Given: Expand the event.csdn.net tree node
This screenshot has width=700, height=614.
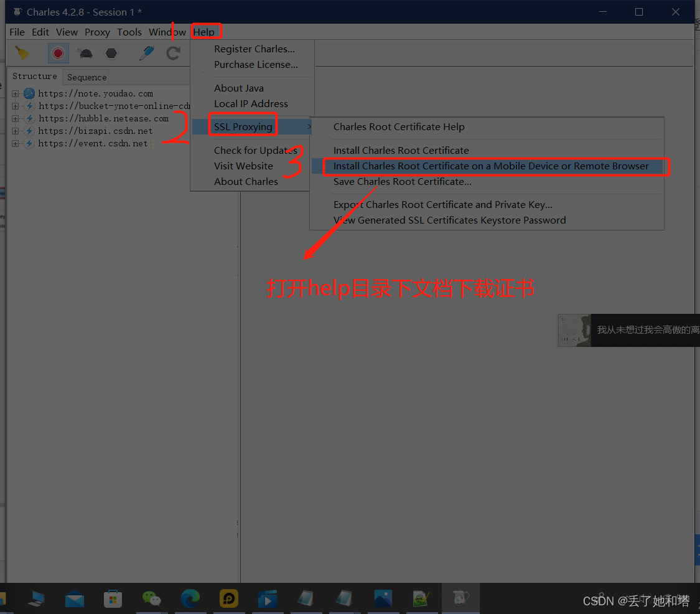Looking at the screenshot, I should [15, 143].
